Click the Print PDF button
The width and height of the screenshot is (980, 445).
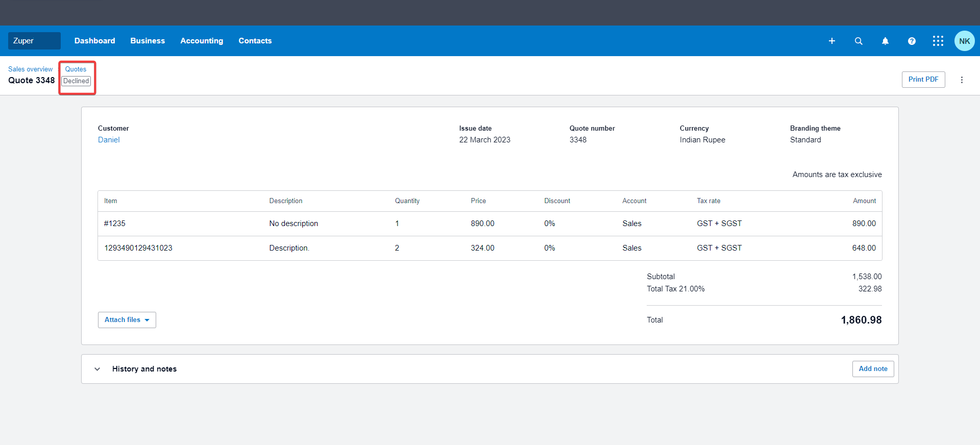click(923, 80)
